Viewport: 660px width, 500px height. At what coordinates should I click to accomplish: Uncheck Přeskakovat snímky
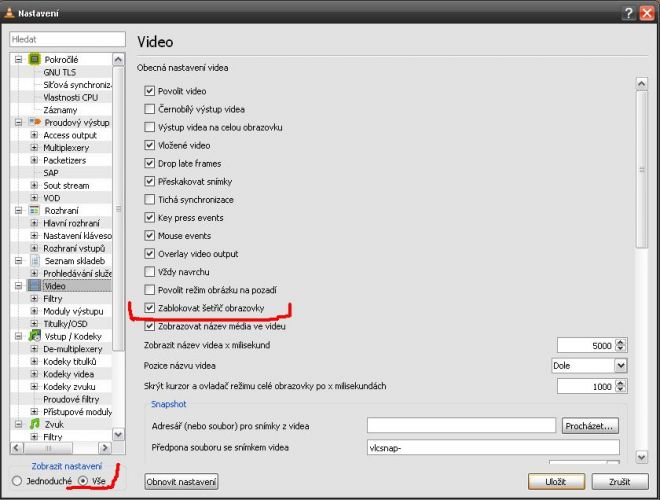point(149,181)
